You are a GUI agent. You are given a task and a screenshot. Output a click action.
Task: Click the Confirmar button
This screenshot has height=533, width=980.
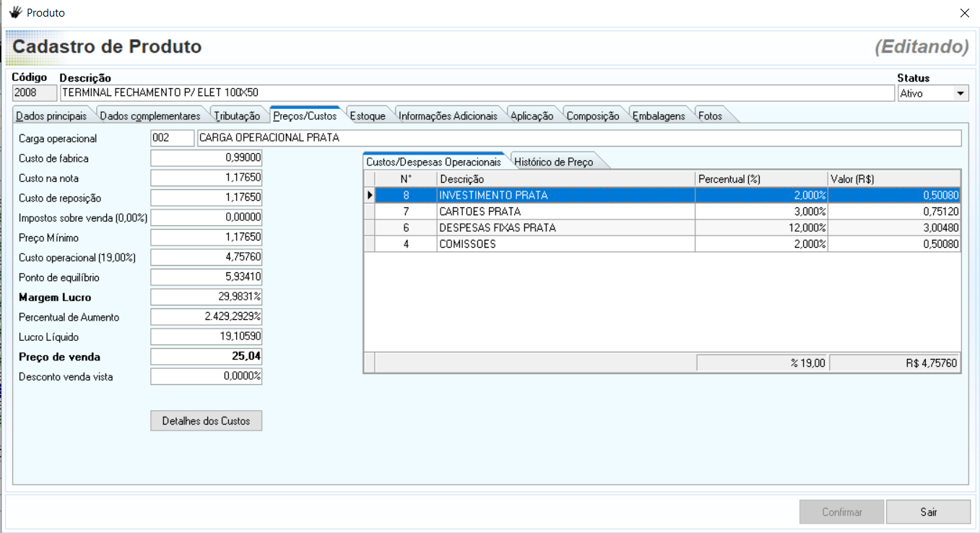pos(842,512)
